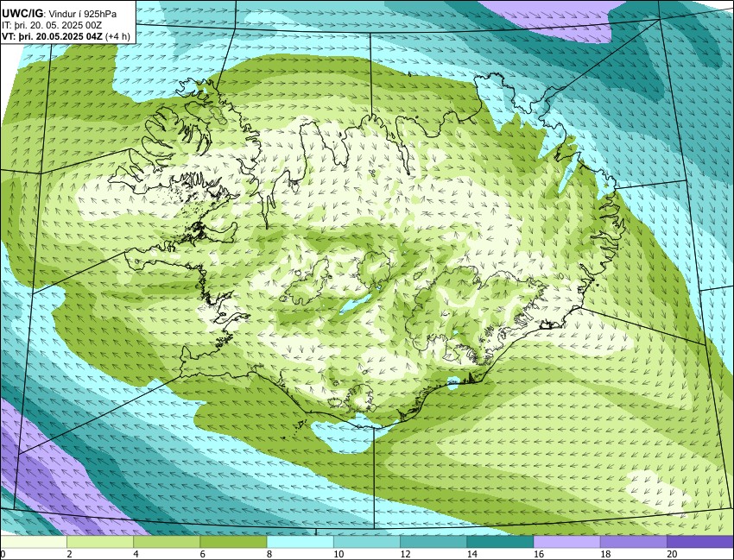Click the legend value '0'

click(3, 554)
